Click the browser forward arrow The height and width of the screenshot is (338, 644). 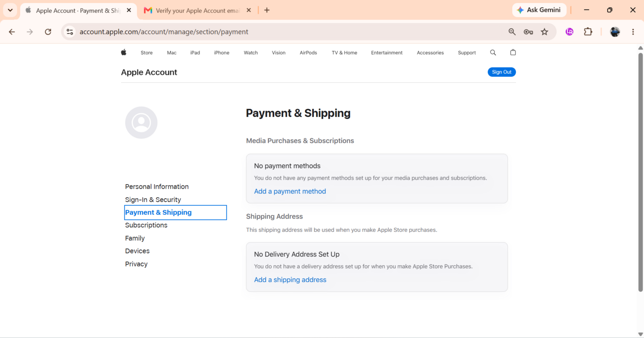point(30,32)
